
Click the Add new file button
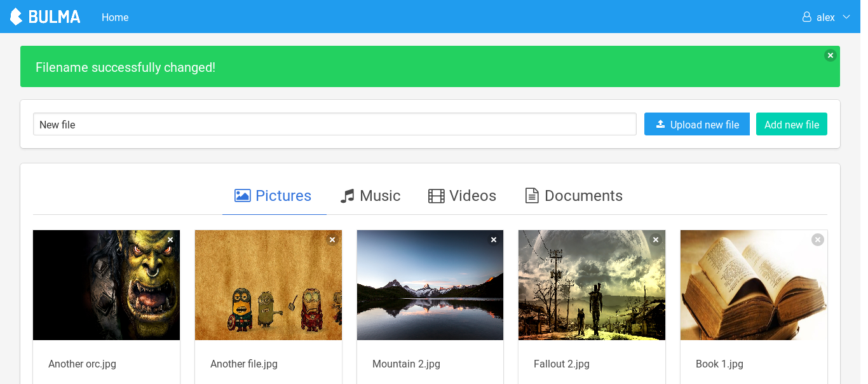click(792, 124)
